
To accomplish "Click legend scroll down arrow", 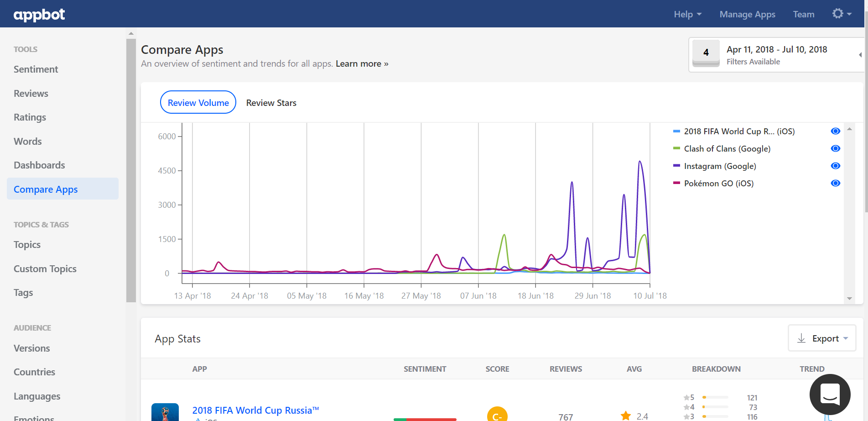I will tap(849, 298).
